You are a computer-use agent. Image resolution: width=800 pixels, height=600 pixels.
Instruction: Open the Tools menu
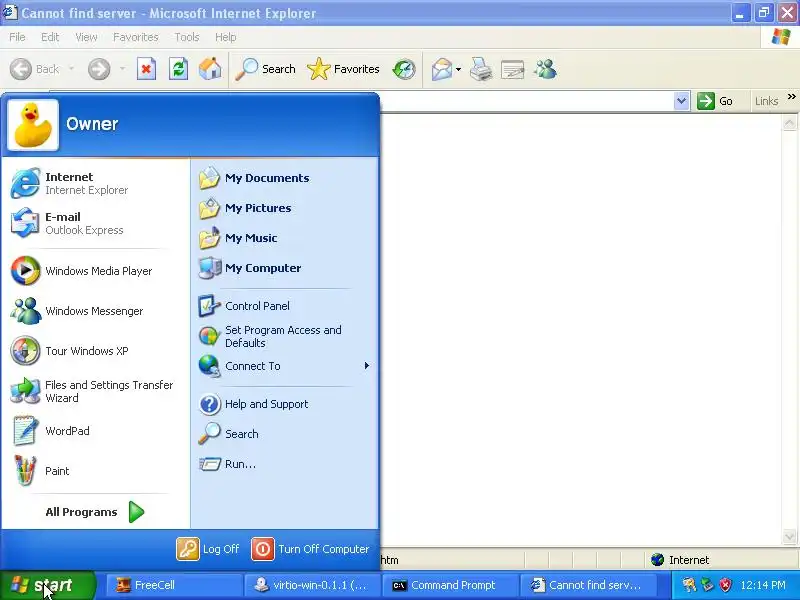click(x=187, y=37)
